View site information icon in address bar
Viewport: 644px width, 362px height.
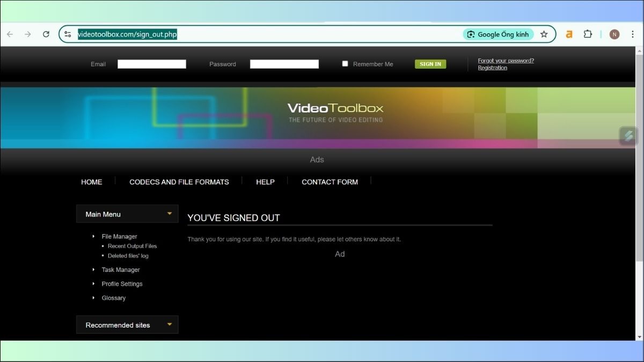(x=68, y=34)
